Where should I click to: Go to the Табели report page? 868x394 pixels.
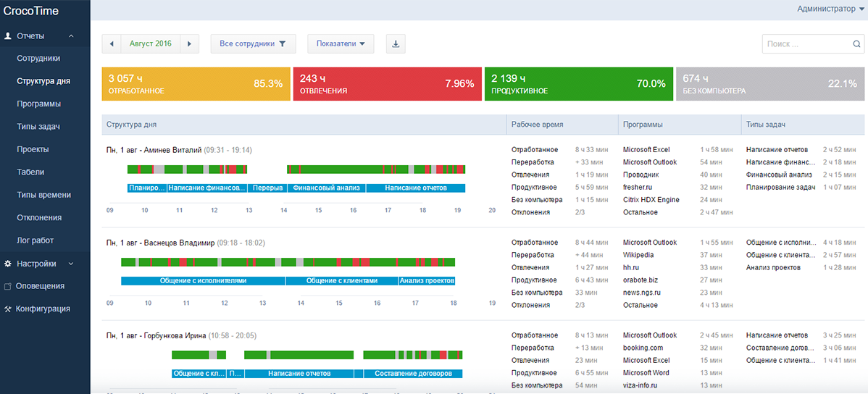coord(30,172)
